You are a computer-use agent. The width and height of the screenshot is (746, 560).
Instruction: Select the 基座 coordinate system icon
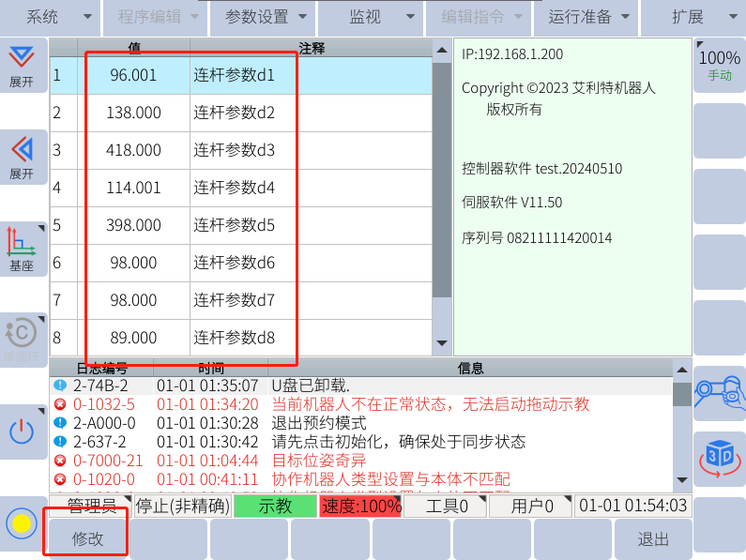click(22, 249)
